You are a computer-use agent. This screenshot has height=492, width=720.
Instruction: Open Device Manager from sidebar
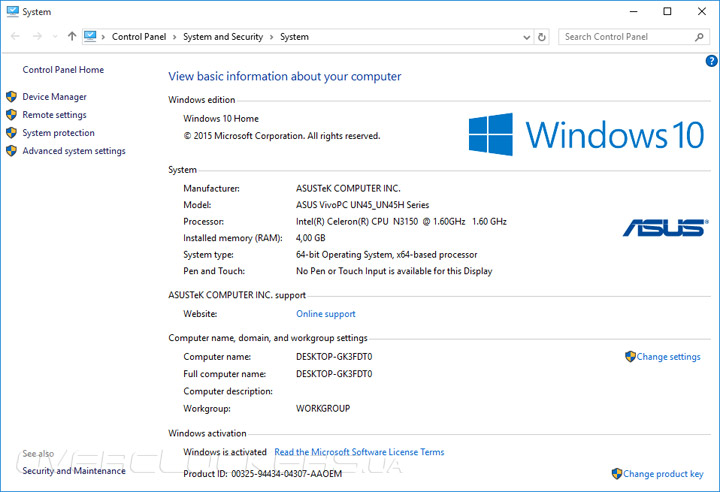tap(54, 97)
